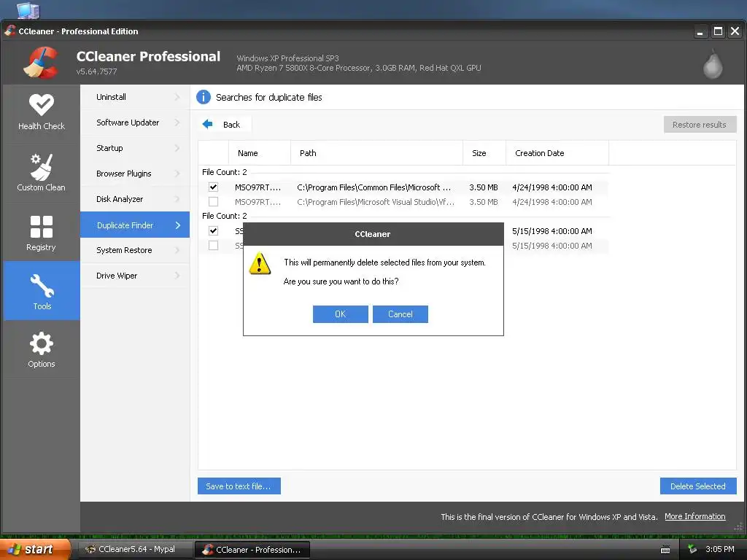Check the second MSO97RT file in Visual Studio

(214, 202)
